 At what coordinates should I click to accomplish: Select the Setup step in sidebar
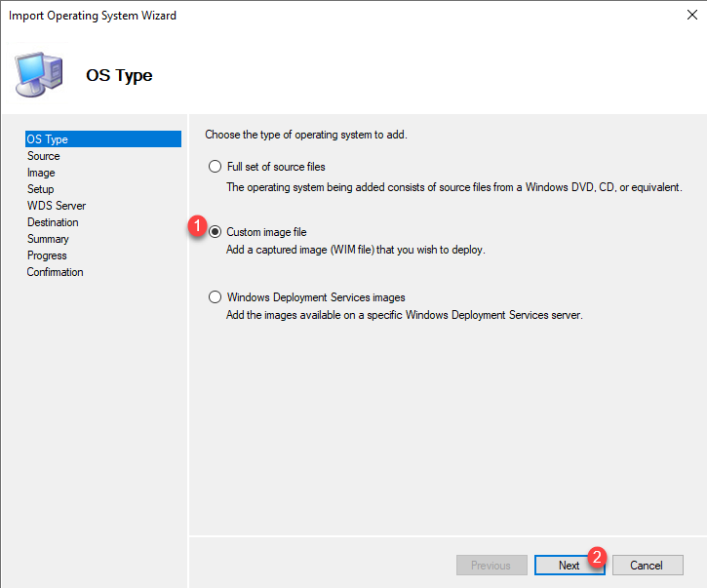pos(41,189)
